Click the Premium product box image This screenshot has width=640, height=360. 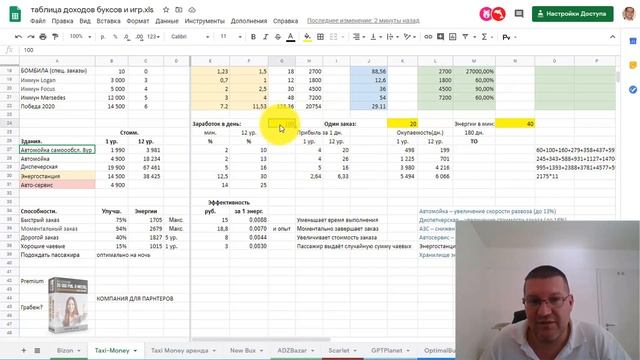[x=68, y=305]
